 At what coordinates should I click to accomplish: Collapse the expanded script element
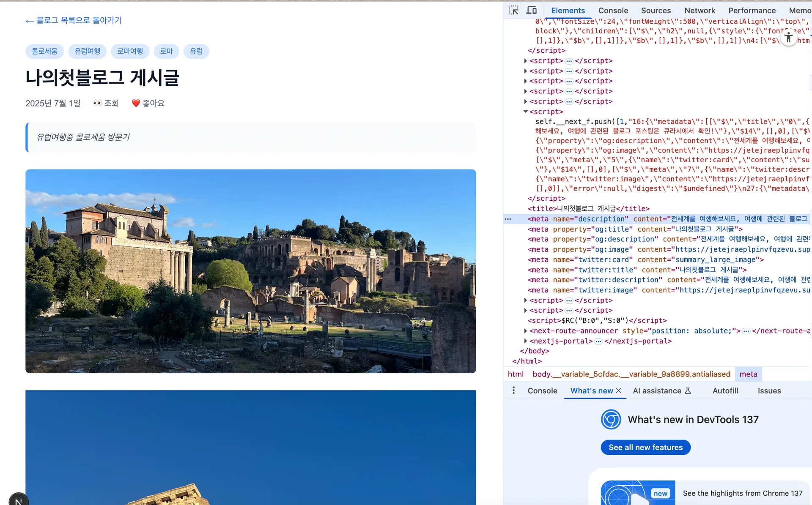coord(526,112)
